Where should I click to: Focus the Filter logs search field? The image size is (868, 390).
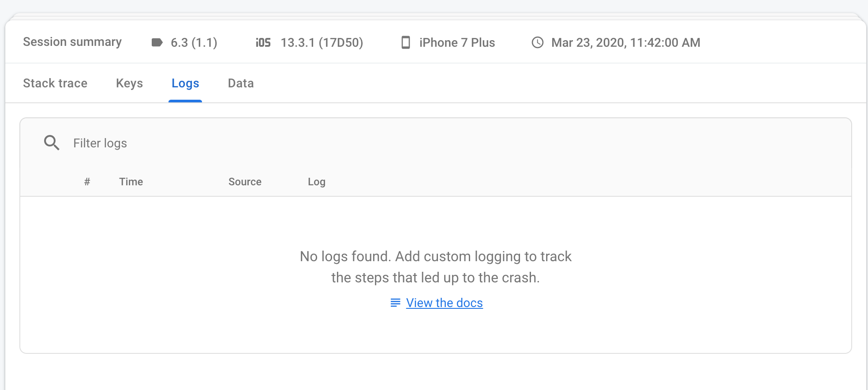265,143
